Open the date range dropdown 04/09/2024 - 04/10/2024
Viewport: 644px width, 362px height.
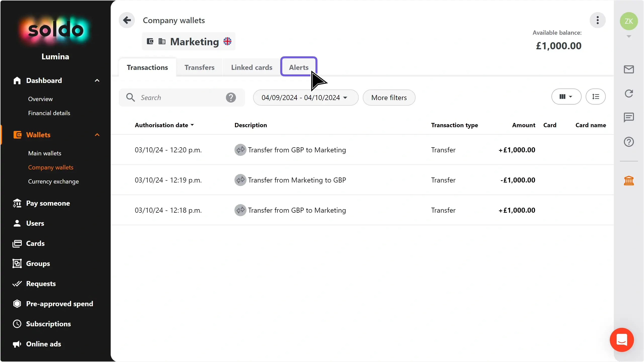coord(305,98)
